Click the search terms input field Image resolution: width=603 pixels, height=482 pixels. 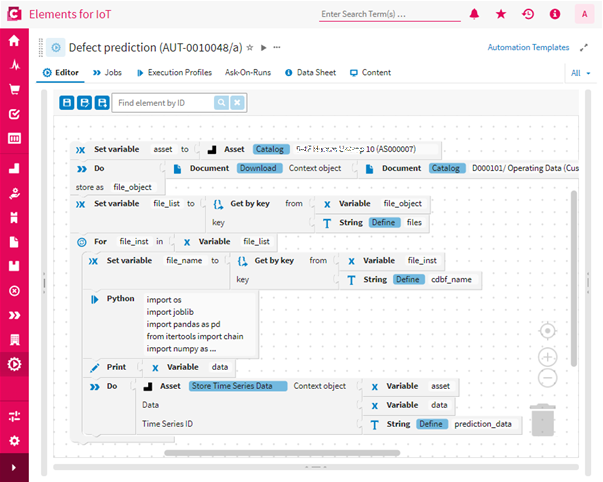(390, 14)
